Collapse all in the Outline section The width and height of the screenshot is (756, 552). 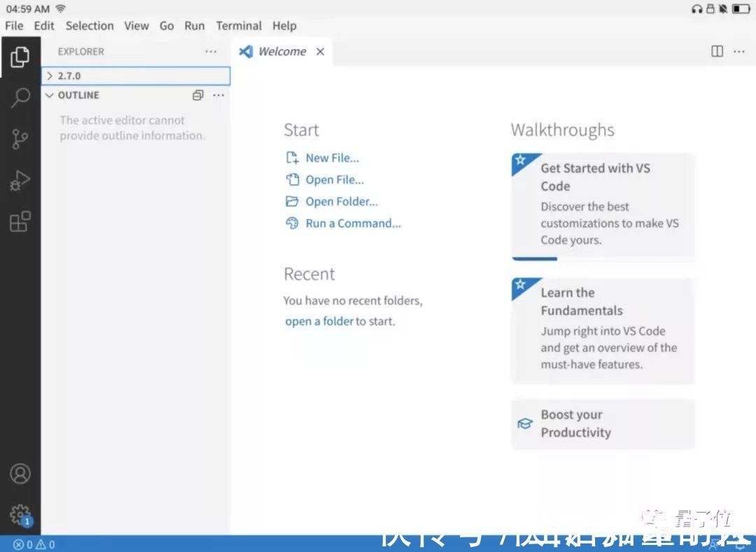click(197, 95)
